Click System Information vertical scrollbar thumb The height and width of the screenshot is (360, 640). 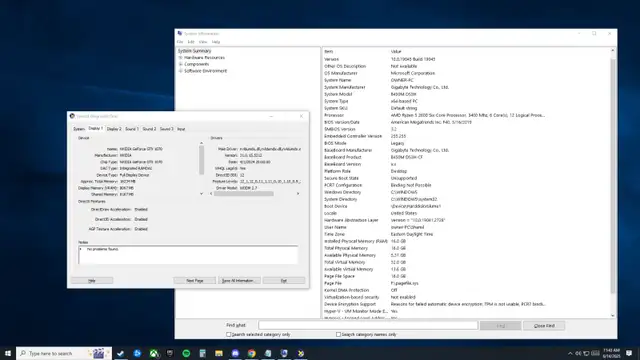613,176
